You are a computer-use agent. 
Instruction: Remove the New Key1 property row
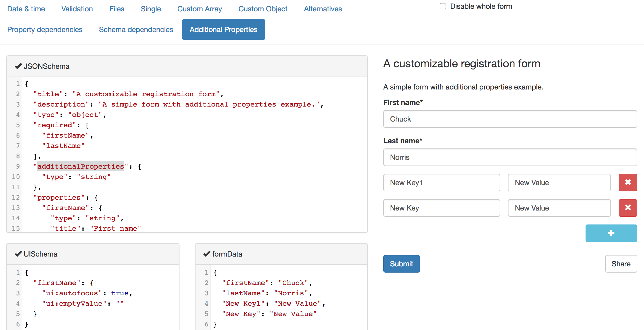[x=627, y=183]
